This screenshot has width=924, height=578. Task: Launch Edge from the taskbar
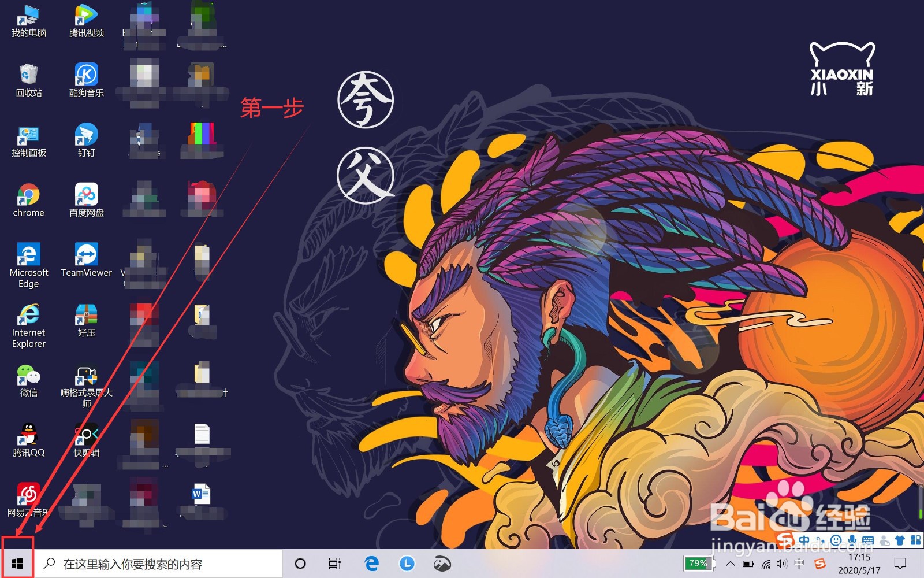pos(371,564)
